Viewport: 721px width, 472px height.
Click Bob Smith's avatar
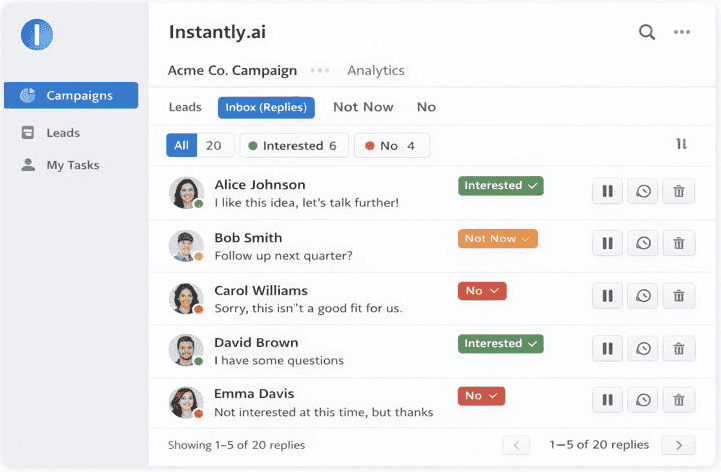coord(186,246)
